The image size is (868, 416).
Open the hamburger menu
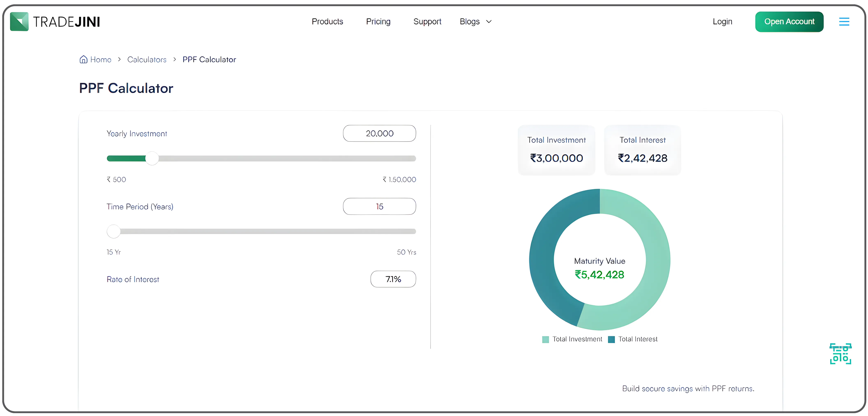tap(844, 21)
